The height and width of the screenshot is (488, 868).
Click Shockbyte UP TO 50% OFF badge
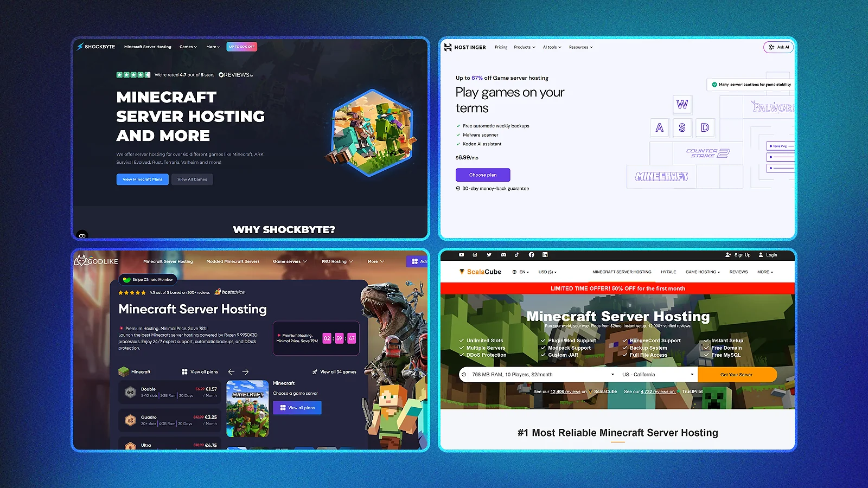(242, 47)
